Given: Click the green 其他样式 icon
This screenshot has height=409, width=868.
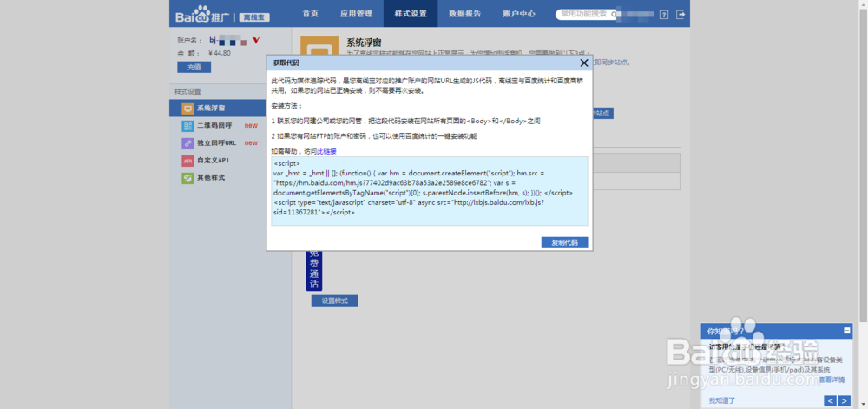Looking at the screenshot, I should pyautogui.click(x=188, y=178).
